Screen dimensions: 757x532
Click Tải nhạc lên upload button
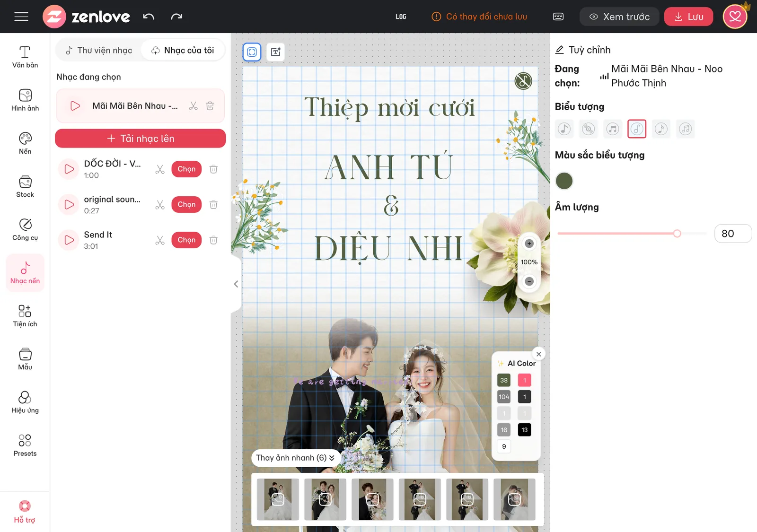click(x=141, y=138)
